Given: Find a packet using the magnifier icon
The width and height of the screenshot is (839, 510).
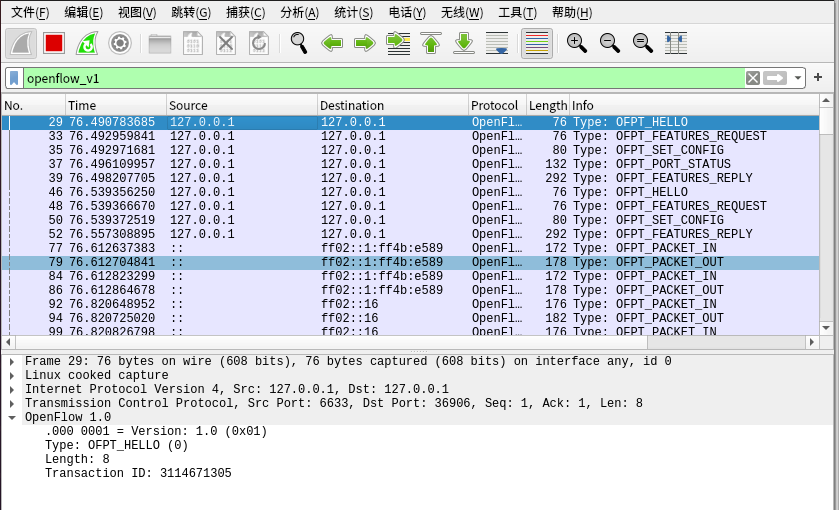Looking at the screenshot, I should pos(299,43).
